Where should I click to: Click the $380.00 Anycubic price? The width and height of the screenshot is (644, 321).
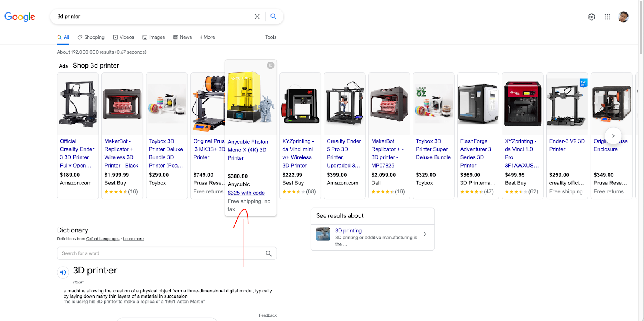point(238,176)
